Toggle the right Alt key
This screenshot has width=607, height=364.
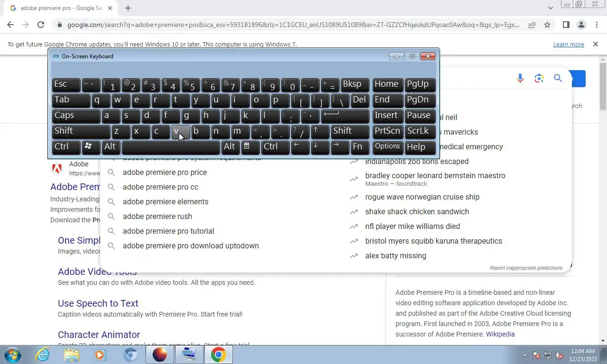[230, 147]
